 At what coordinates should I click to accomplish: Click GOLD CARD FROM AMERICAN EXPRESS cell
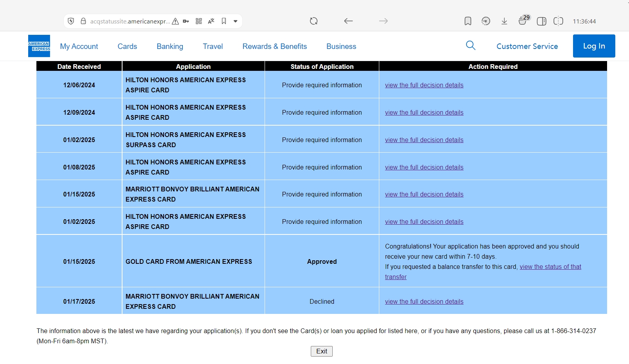tap(193, 261)
